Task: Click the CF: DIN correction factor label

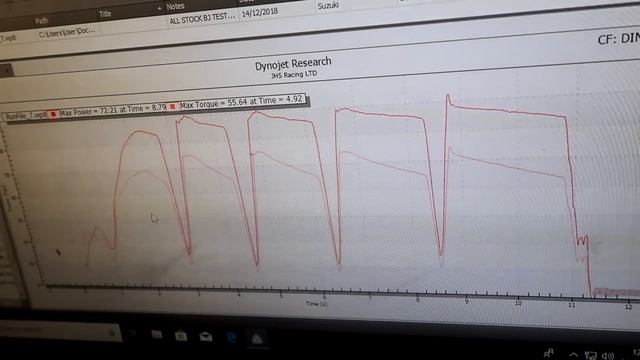Action: tap(618, 39)
